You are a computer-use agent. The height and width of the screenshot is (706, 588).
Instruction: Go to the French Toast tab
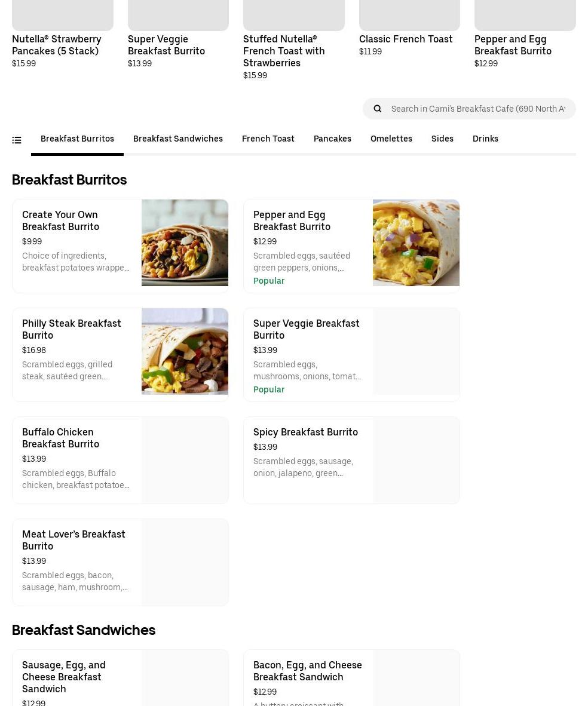(x=268, y=139)
